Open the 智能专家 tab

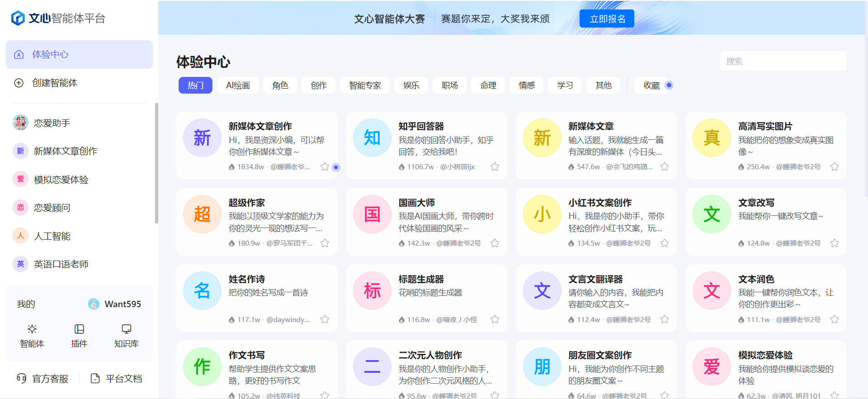pos(365,85)
